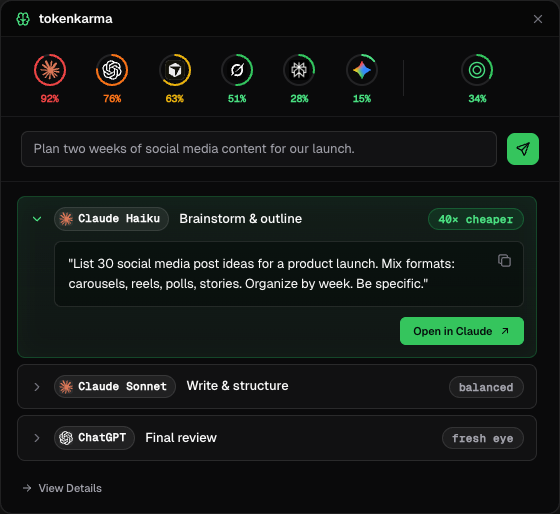
Task: Click the ChatGPT usage ring at 76%
Action: point(112,70)
